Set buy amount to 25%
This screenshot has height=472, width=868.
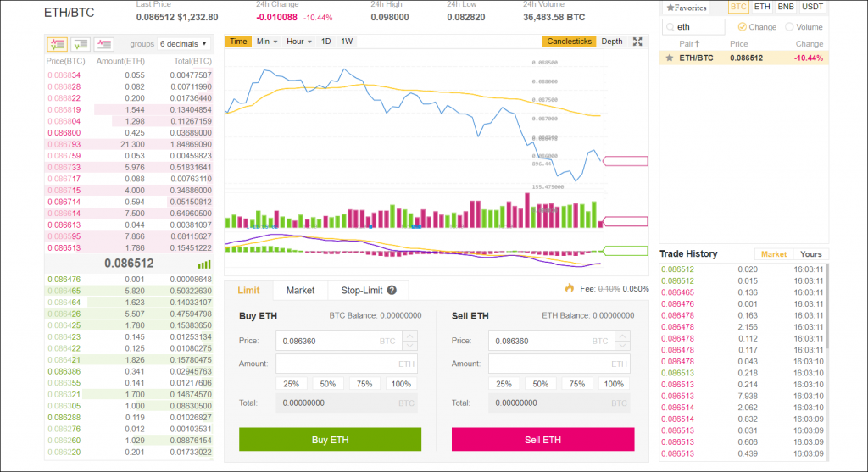(292, 384)
